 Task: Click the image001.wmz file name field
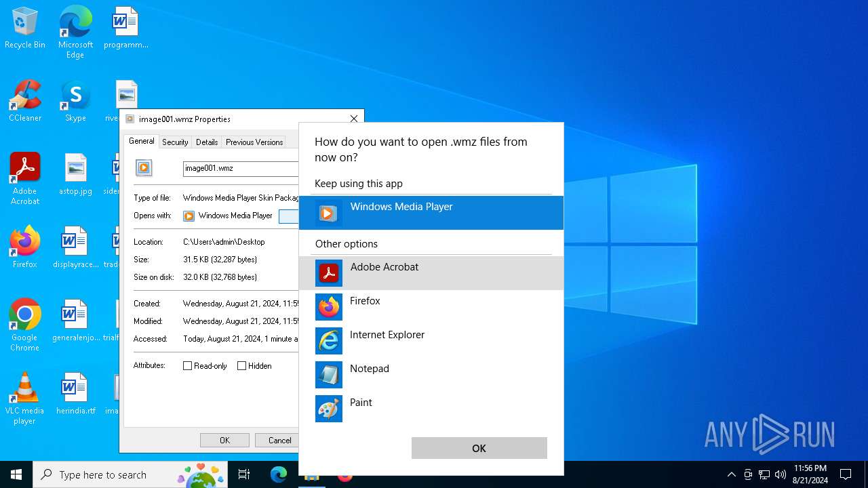(x=241, y=168)
